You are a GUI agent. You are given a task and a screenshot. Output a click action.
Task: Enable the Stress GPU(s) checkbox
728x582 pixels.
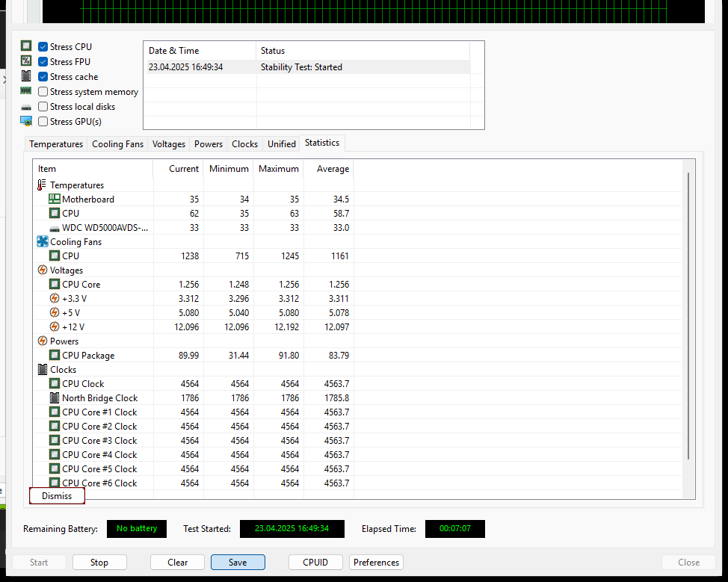click(x=43, y=122)
